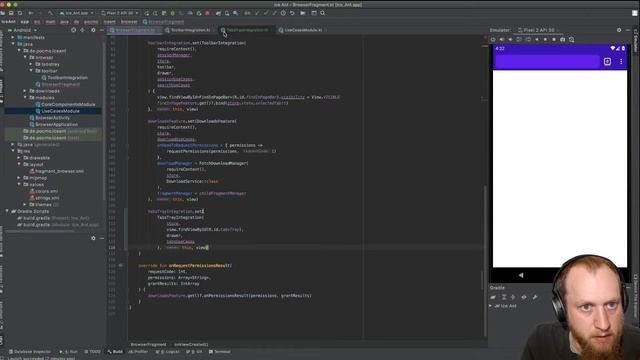Click the lower Project panel gear icon
This screenshot has width=640, height=360.
pos(93,238)
